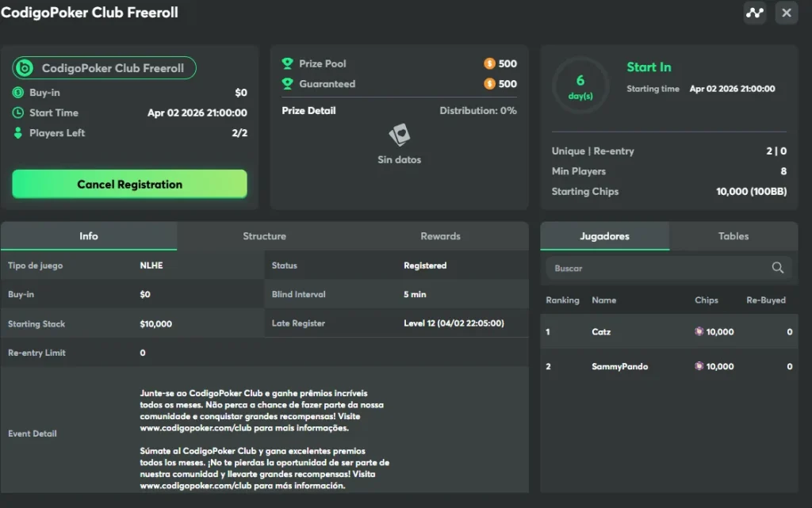Click the Spanish event description paragraph

(265, 468)
